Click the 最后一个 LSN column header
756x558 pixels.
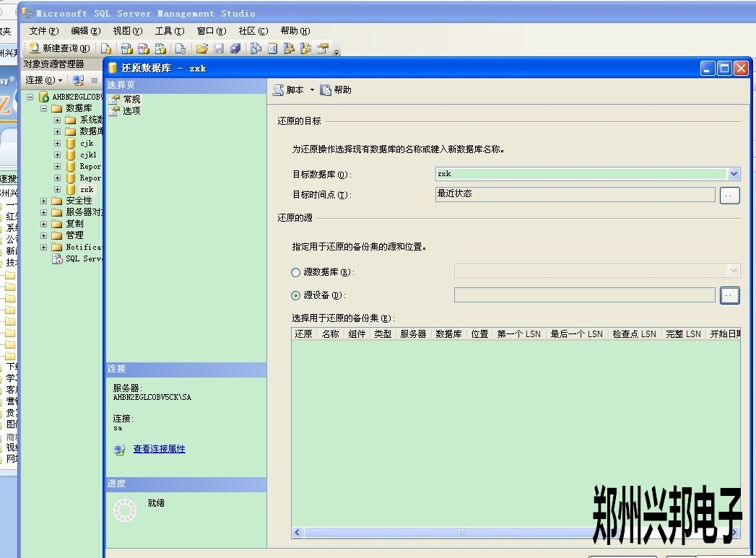(x=577, y=334)
